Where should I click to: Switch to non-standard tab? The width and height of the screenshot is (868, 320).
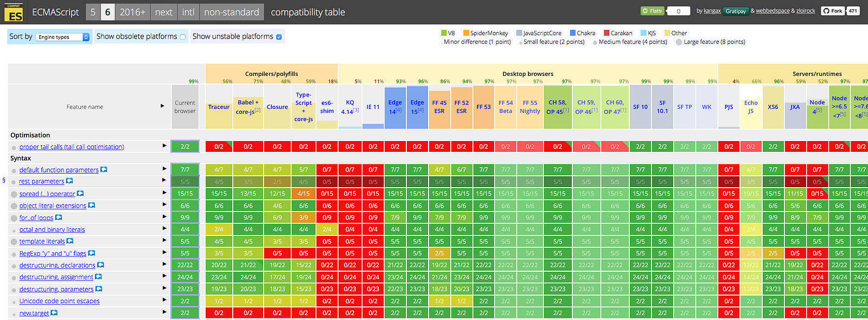[232, 12]
